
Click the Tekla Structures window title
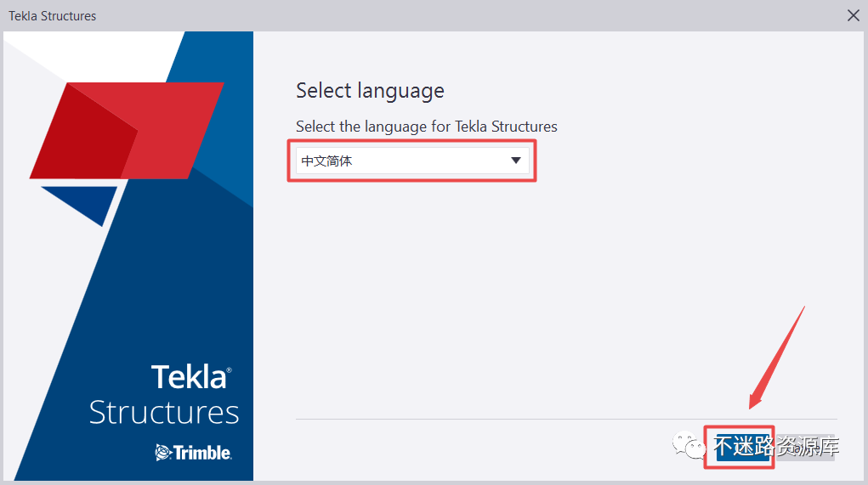pos(52,16)
